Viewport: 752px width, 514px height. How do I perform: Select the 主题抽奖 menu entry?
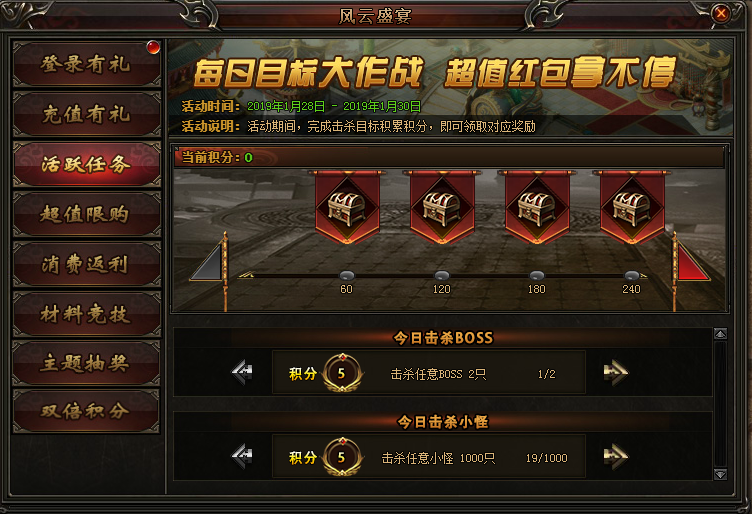pyautogui.click(x=87, y=363)
